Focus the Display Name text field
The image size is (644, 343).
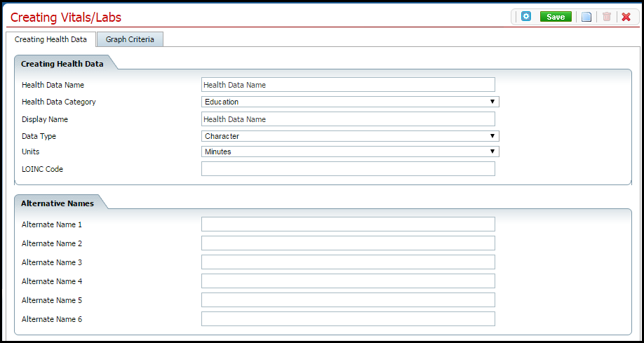pos(348,119)
